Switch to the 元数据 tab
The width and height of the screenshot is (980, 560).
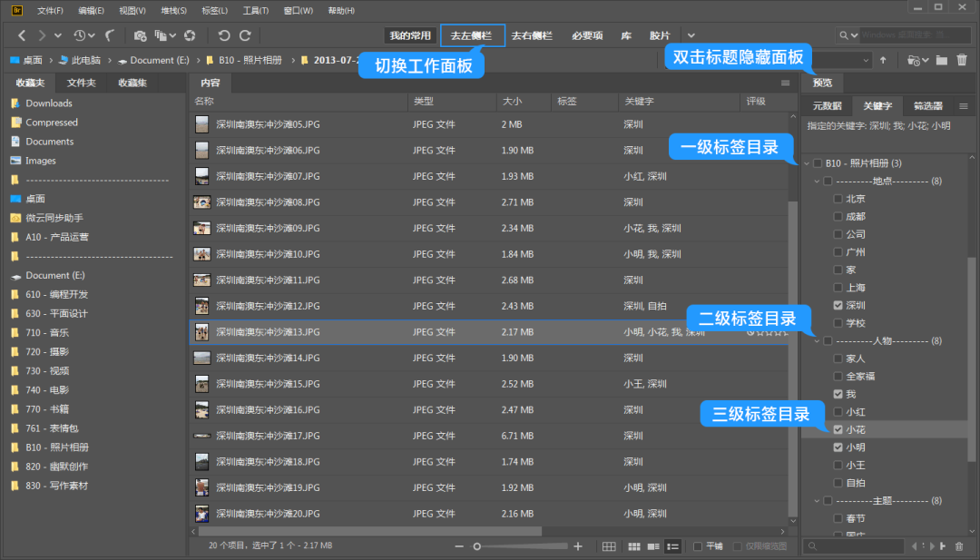827,106
